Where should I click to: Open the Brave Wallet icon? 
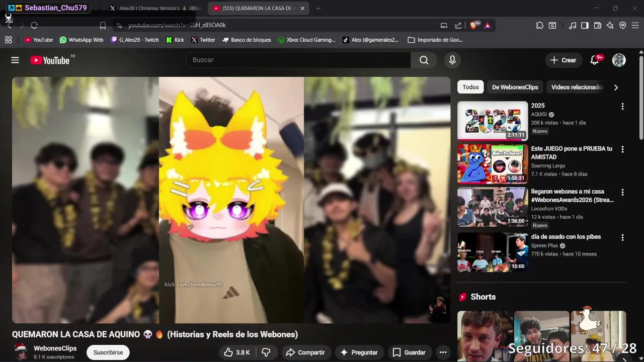[598, 25]
